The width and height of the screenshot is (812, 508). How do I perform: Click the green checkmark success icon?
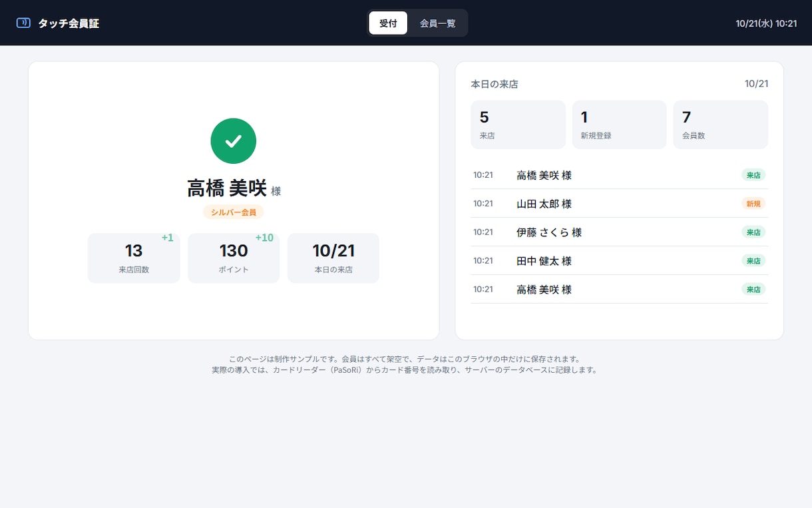[234, 141]
